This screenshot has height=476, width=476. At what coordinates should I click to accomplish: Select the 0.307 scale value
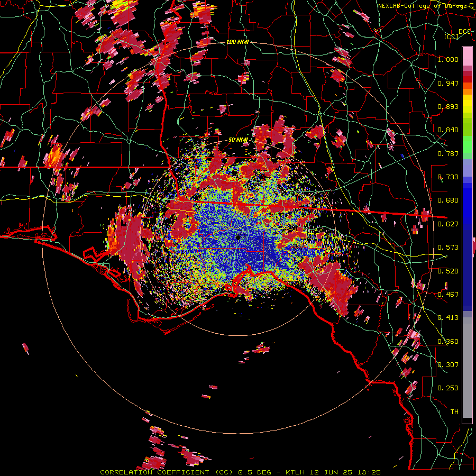pos(448,365)
